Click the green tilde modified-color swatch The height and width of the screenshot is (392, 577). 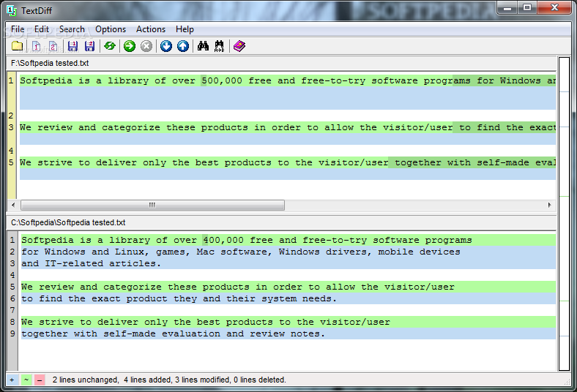point(26,380)
